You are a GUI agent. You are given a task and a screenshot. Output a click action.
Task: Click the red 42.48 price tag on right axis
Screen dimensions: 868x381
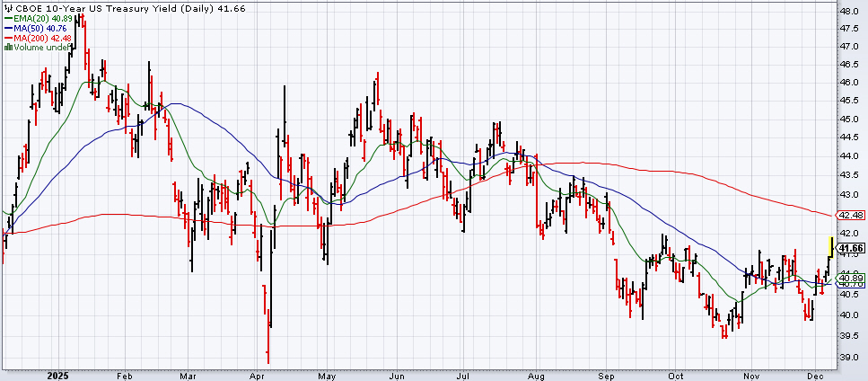tap(850, 215)
